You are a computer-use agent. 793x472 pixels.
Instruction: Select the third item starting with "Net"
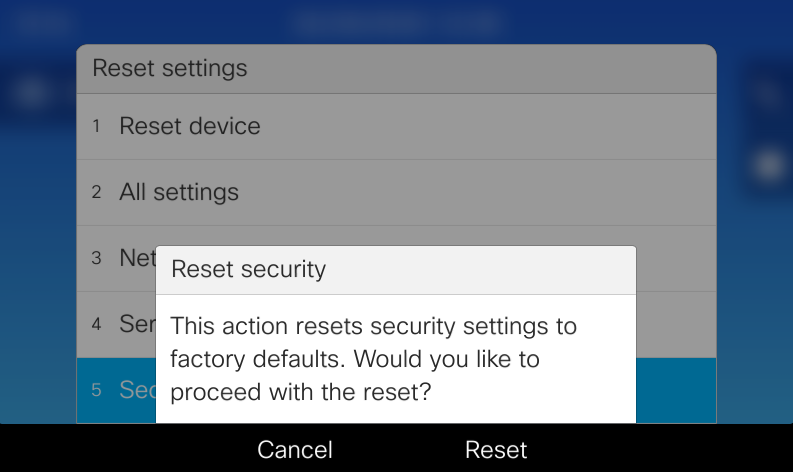click(137, 257)
